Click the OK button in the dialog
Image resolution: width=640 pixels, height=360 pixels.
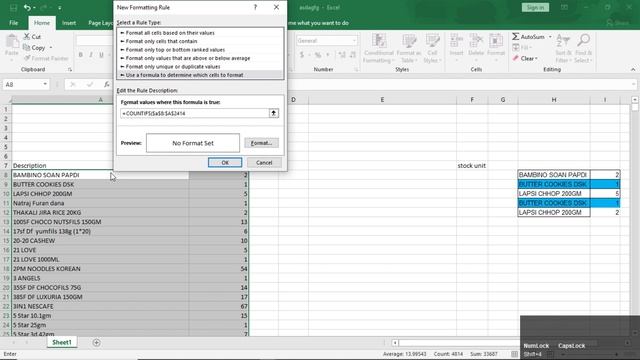[x=225, y=162]
